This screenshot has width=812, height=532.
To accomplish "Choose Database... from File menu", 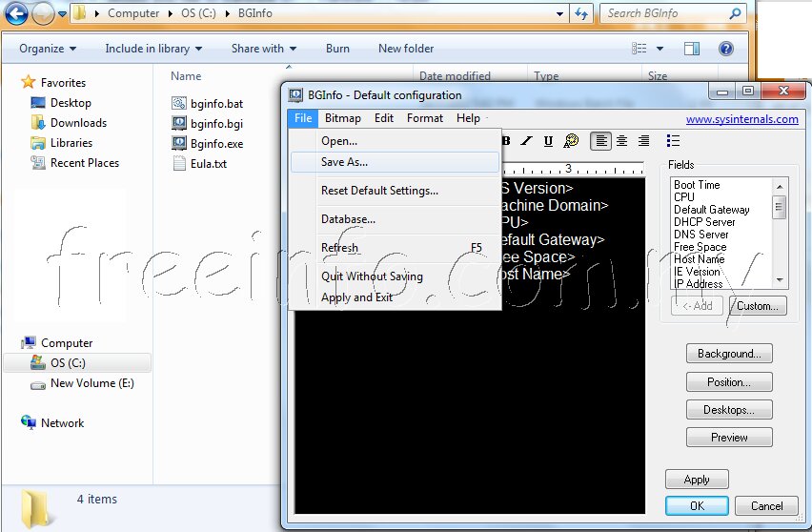I will coord(395,219).
